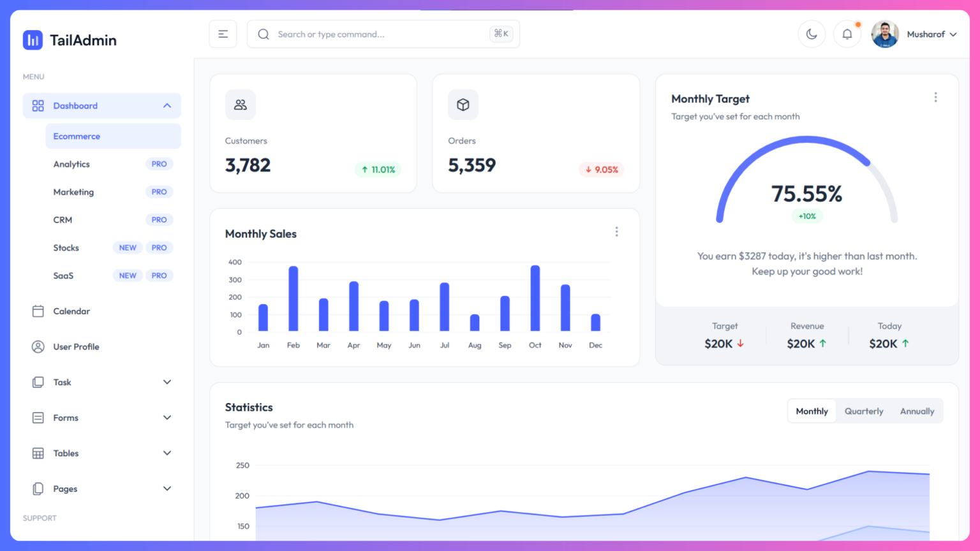Open the Musharof profile dropdown
Screen dimensions: 980x551
point(932,34)
